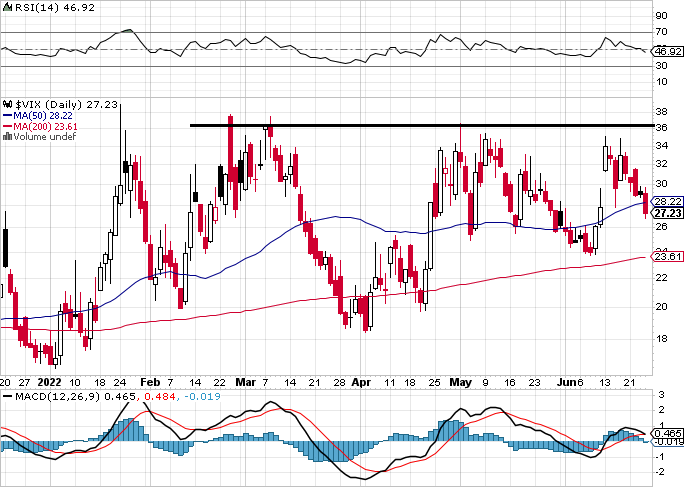Image resolution: width=689 pixels, height=487 pixels.
Task: Select the black horizontal resistance line at 36
Action: pyautogui.click(x=420, y=126)
